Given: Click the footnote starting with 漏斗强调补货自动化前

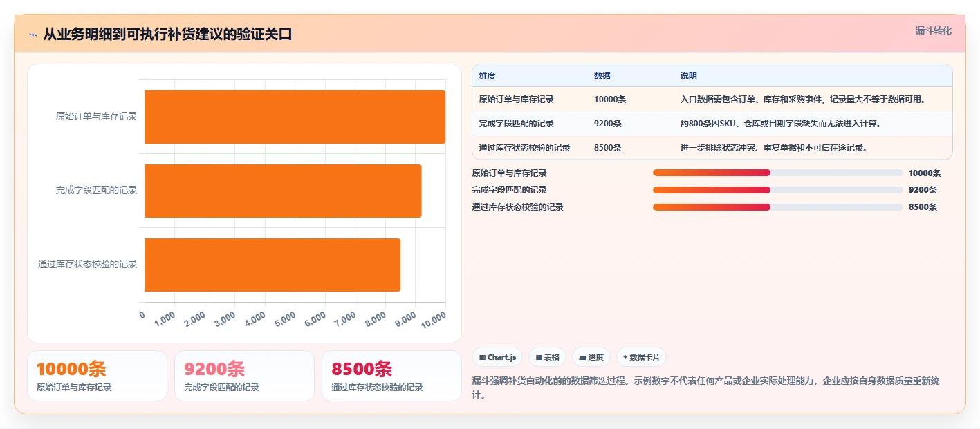Looking at the screenshot, I should click(705, 388).
